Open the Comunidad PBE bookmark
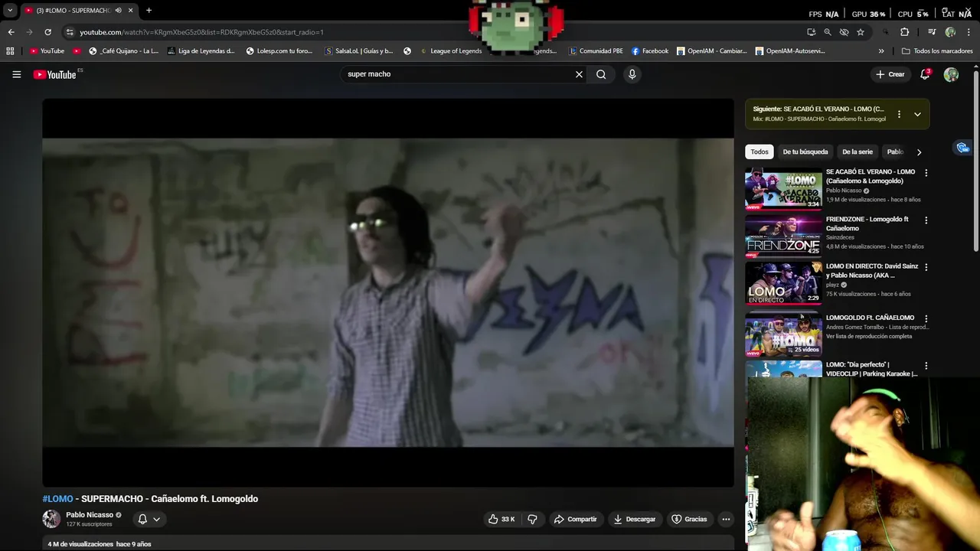Viewport: 980px width, 551px height. 596,51
